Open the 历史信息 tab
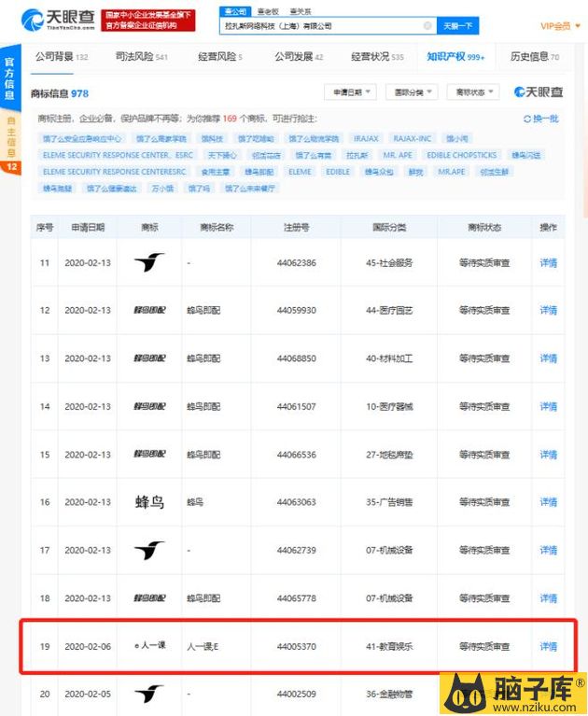Image resolution: width=588 pixels, height=716 pixels. tap(535, 57)
